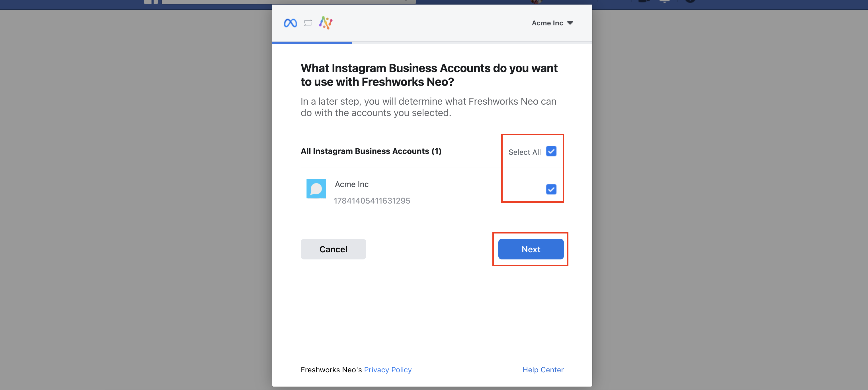868x390 pixels.
Task: Click the account ID 17841405411631295
Action: pyautogui.click(x=372, y=201)
